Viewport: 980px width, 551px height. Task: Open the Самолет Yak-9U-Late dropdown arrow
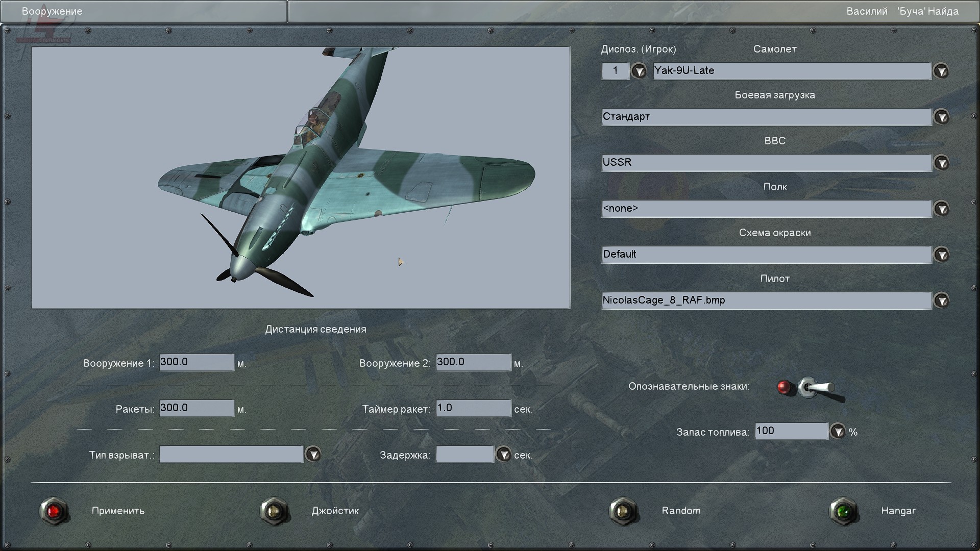click(941, 71)
